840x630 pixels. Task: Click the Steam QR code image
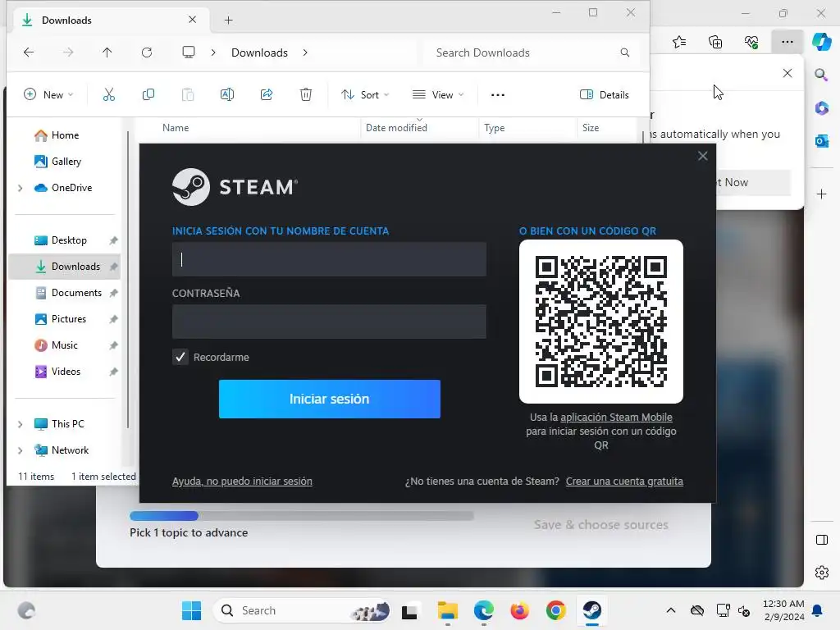(601, 322)
